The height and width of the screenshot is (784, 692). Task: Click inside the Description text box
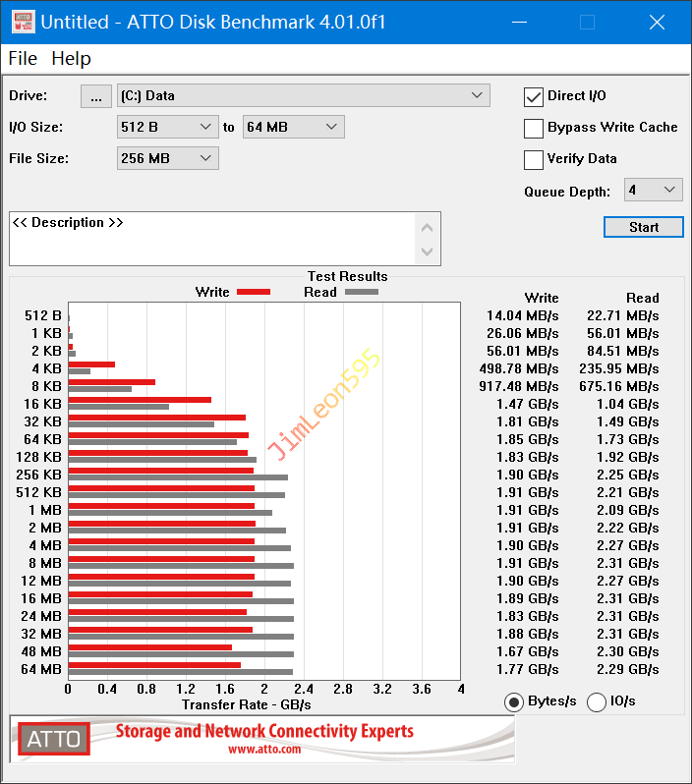coord(211,239)
